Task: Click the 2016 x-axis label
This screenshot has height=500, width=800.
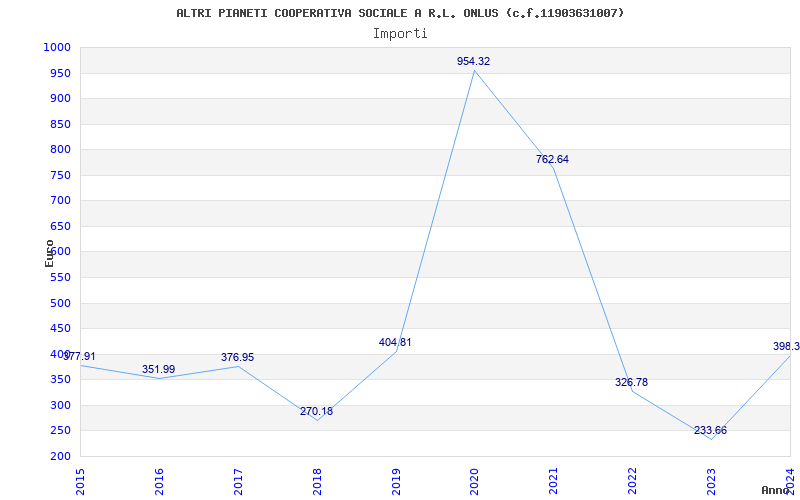Action: tap(159, 481)
